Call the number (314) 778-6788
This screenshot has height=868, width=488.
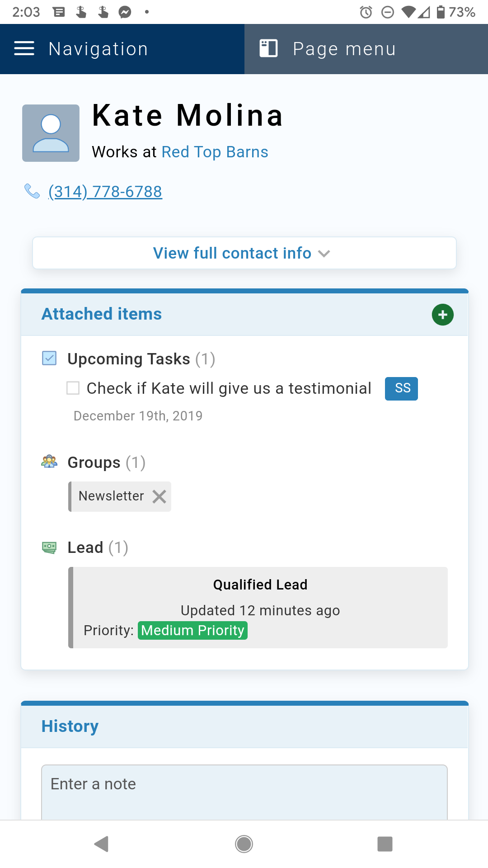click(105, 191)
